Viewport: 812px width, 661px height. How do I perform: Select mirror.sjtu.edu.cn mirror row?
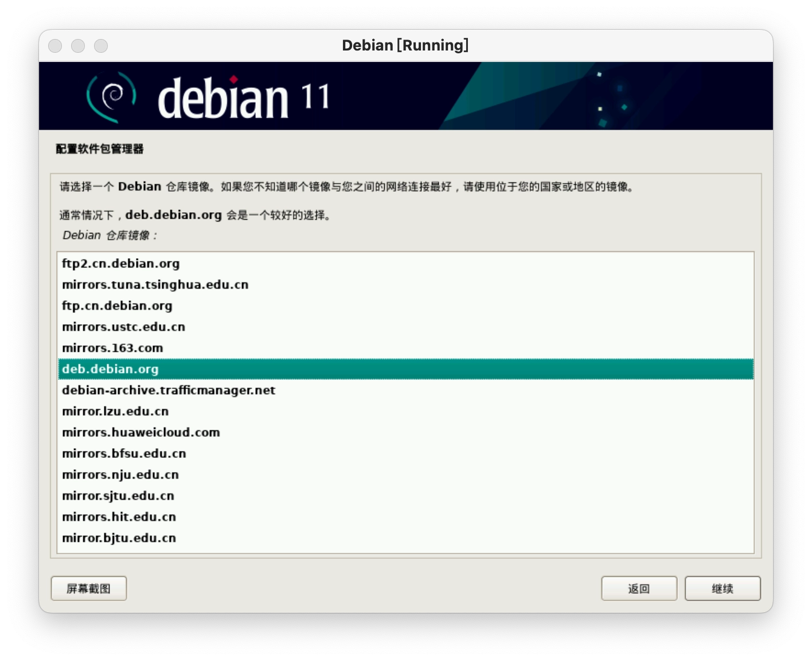pyautogui.click(x=405, y=496)
